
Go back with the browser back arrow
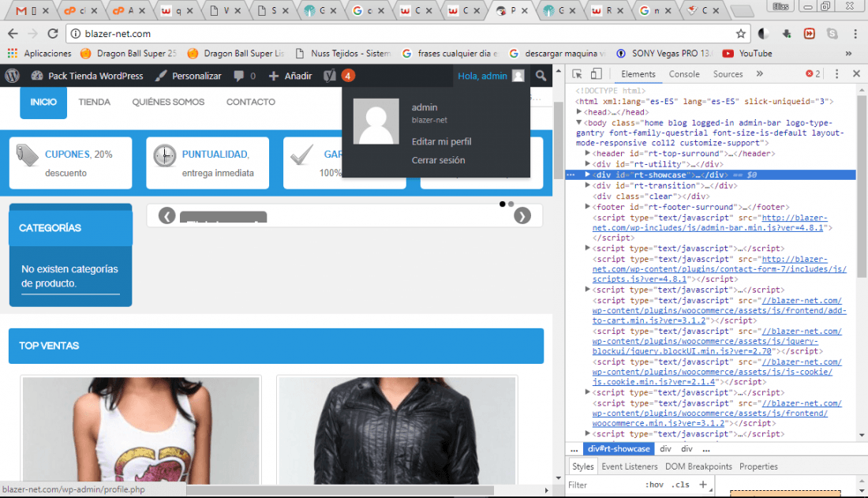tap(13, 34)
